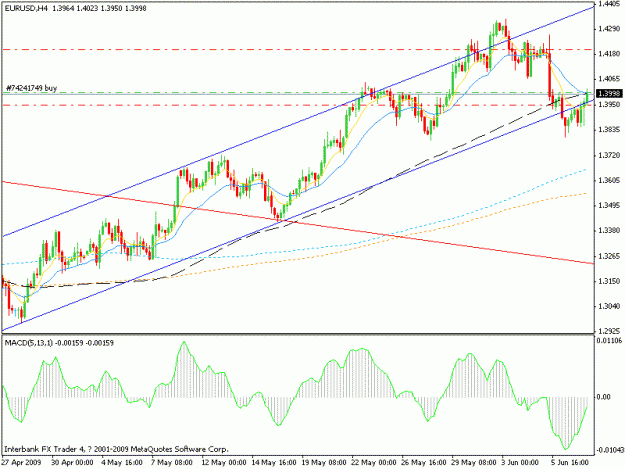Click the 12 May 00:00 date label
625x469 pixels.
click(x=224, y=463)
